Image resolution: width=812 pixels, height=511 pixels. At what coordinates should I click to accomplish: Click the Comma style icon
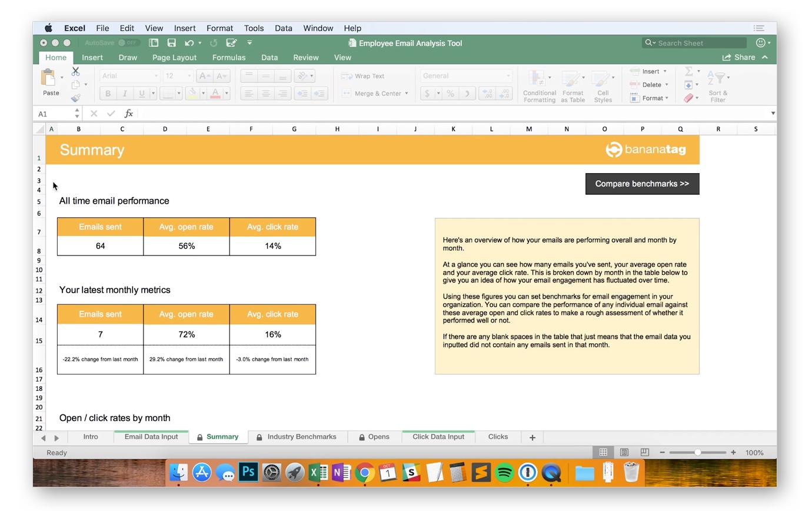tap(467, 94)
